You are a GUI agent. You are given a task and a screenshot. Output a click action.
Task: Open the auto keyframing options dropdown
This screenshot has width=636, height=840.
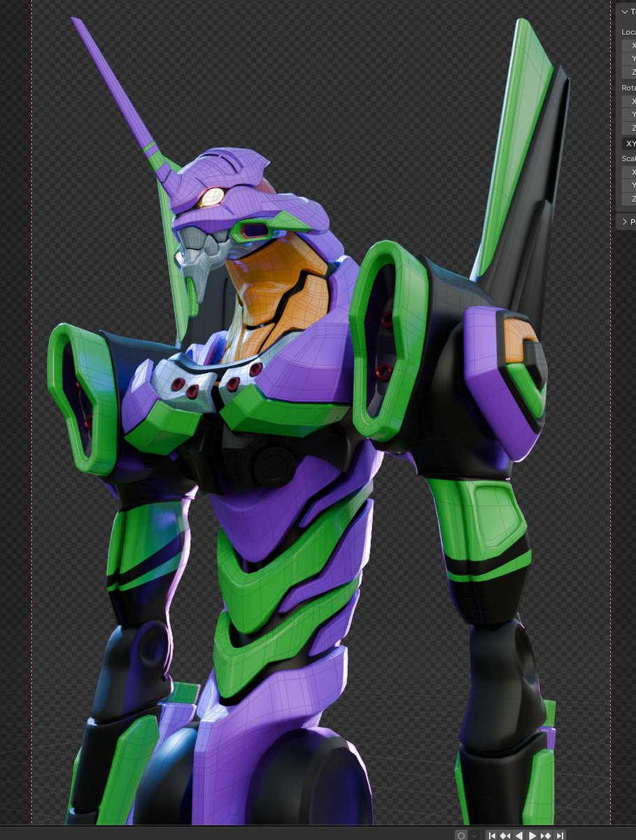474,835
